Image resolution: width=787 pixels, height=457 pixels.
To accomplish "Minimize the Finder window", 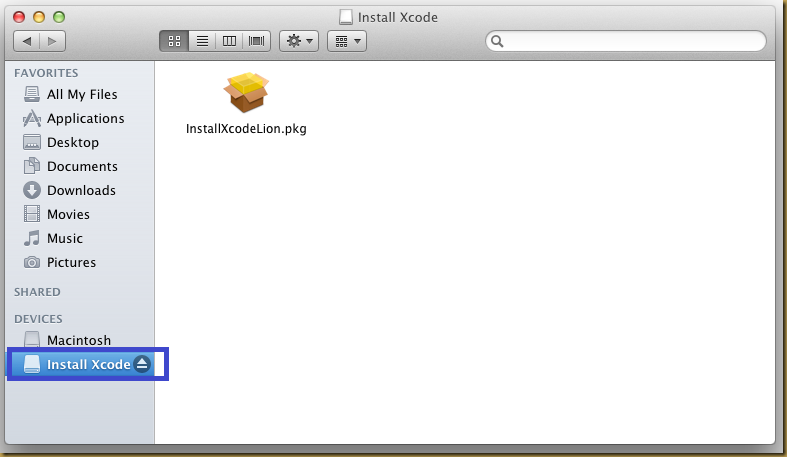I will [39, 17].
